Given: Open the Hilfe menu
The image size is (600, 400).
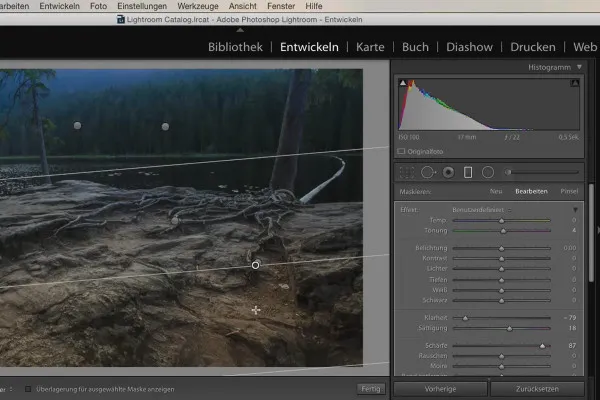Looking at the screenshot, I should pos(314,6).
